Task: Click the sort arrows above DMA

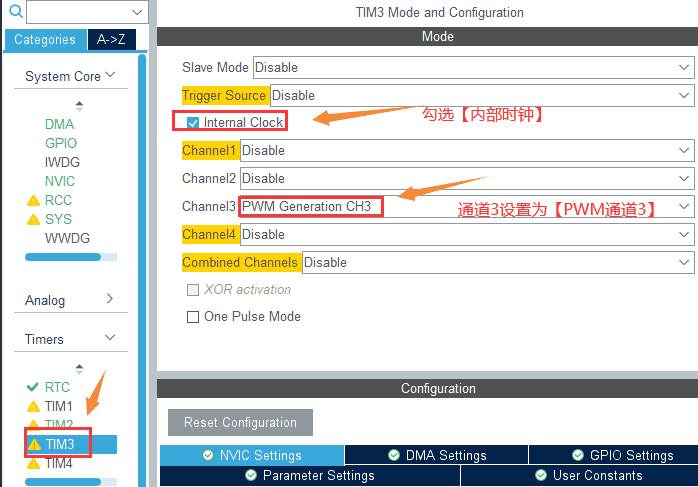Action: (79, 105)
